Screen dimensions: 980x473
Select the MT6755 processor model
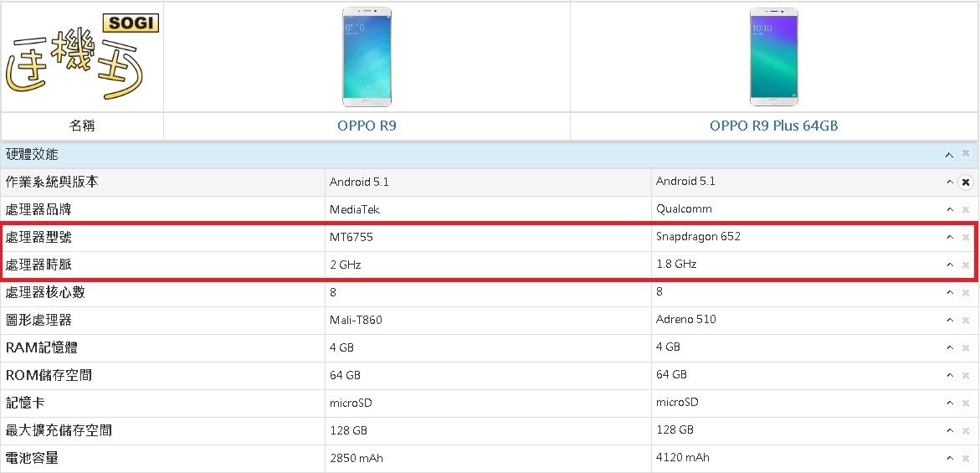click(x=351, y=238)
